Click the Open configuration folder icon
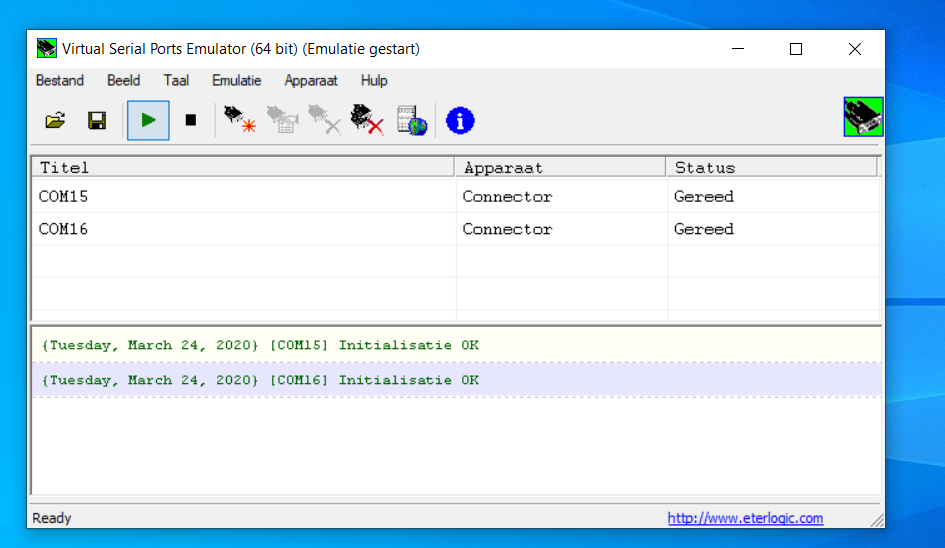The height and width of the screenshot is (548, 945). (x=55, y=121)
